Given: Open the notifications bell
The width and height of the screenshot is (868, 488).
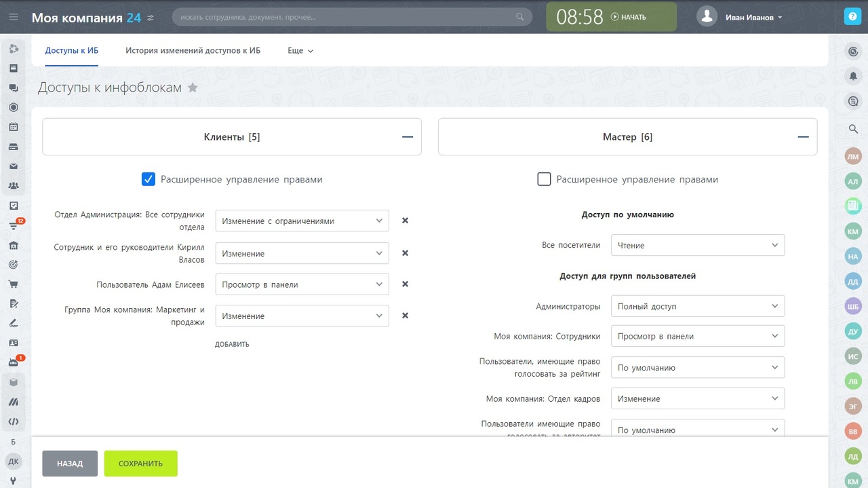Looking at the screenshot, I should pos(853,76).
